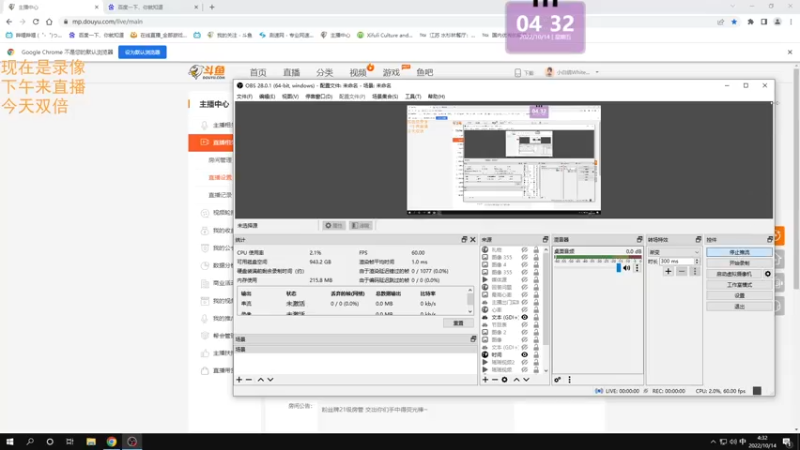This screenshot has height=450, width=800.
Task: Open OBS 文件(F) menu
Action: tap(244, 96)
